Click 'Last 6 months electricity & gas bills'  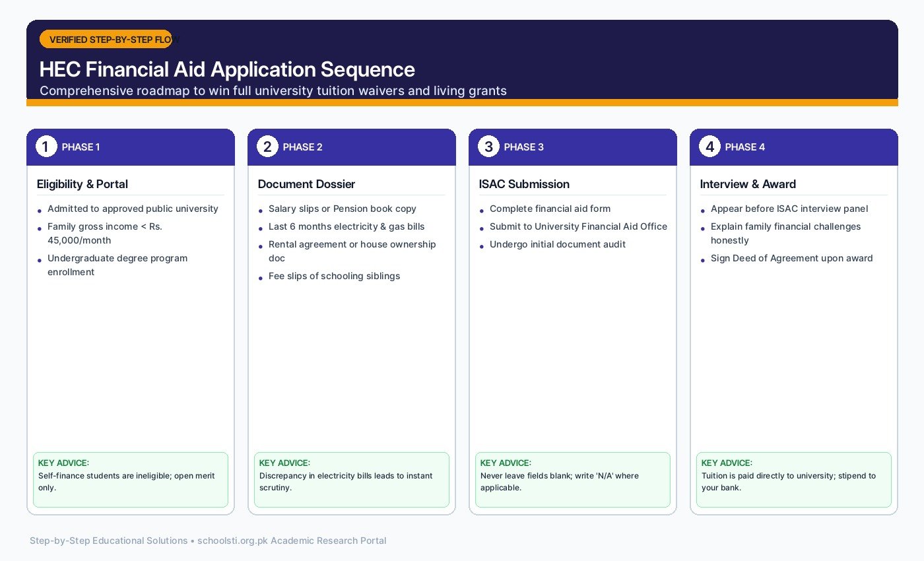pos(346,226)
